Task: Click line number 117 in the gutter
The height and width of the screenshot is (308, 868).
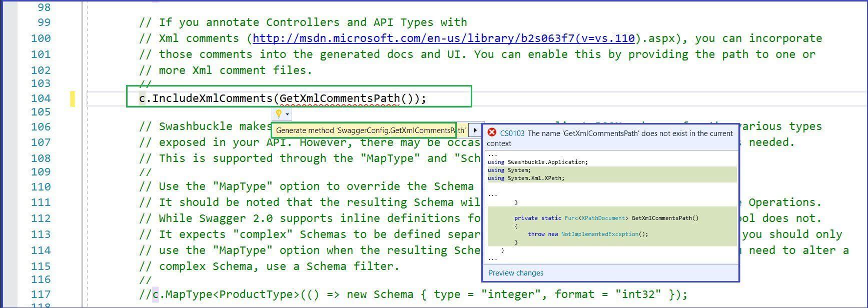Action: coord(41,294)
